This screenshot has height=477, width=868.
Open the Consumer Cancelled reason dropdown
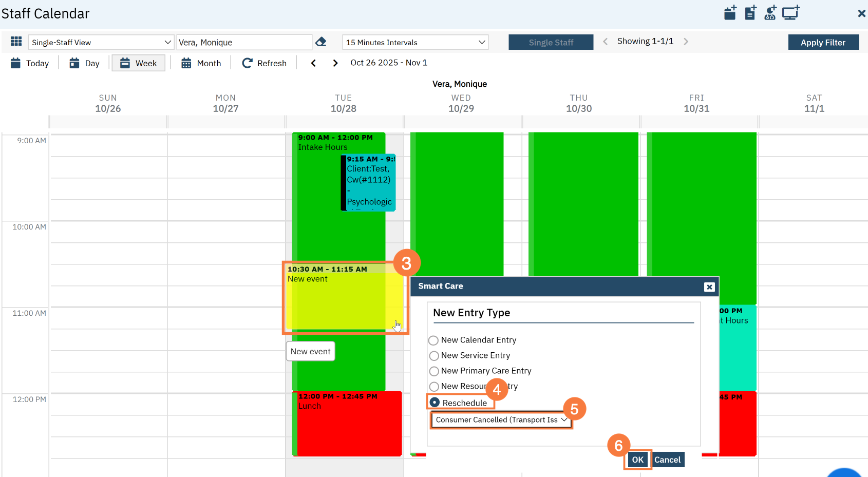tap(501, 420)
